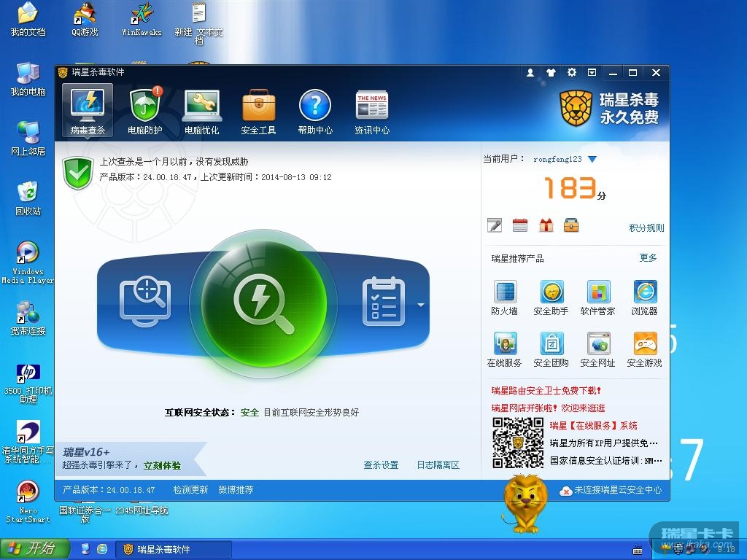747x560 pixels.
Task: Select 我的电脑 desktop icon
Action: [28, 79]
